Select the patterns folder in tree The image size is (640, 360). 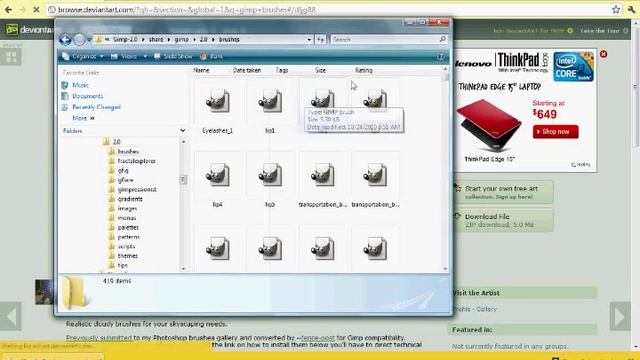click(x=129, y=237)
